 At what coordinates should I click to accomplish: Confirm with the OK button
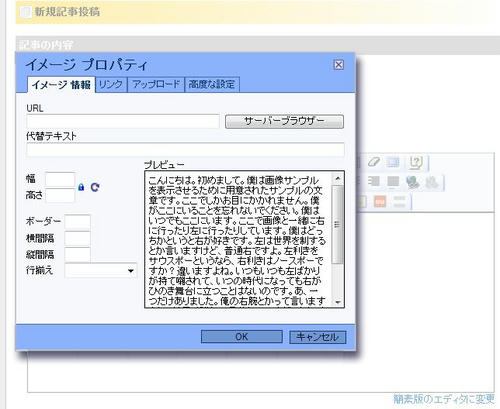[x=242, y=337]
